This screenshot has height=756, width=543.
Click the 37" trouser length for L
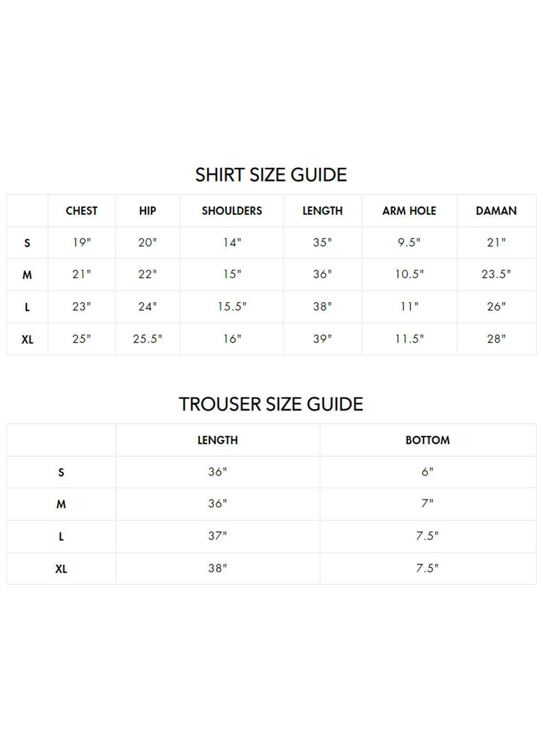218,536
